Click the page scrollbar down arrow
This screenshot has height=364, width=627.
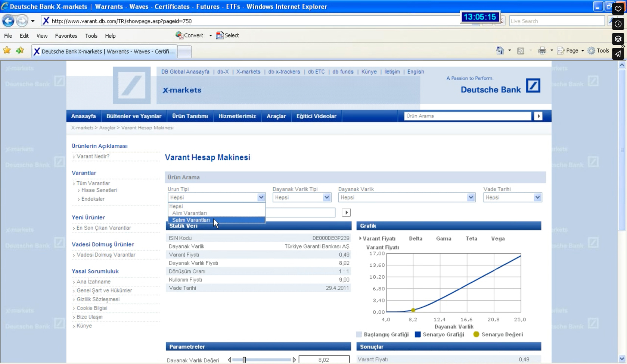point(622,359)
